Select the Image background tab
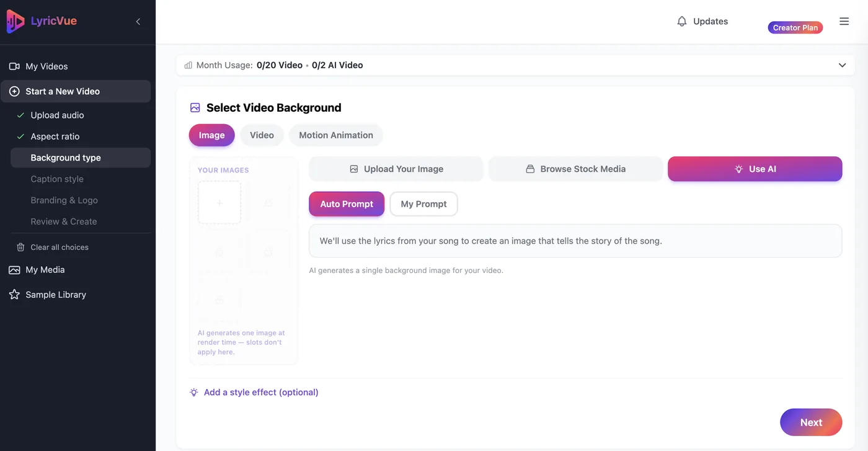Screen dimensions: 868x451 click(211, 135)
